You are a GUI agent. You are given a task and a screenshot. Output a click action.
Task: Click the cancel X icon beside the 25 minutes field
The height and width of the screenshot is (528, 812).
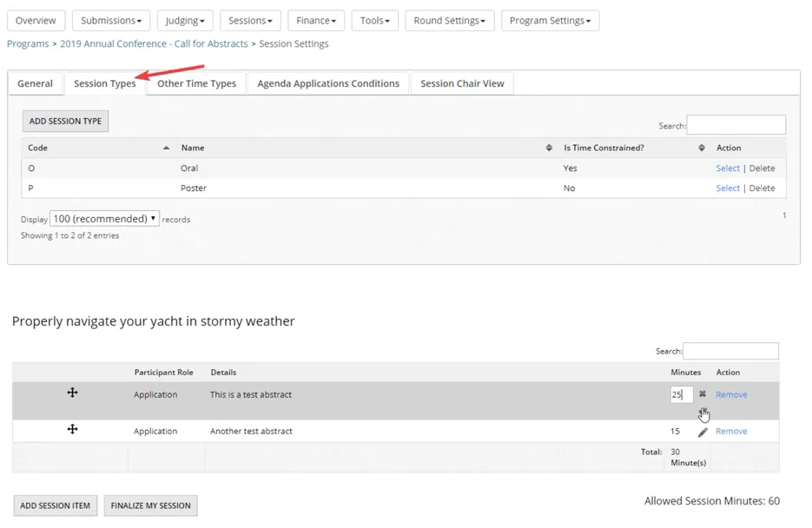pos(703,394)
